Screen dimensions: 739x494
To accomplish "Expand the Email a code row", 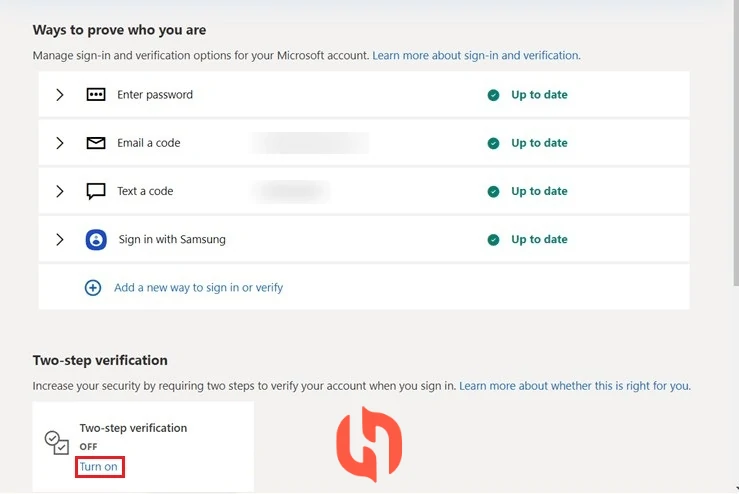I will pyautogui.click(x=59, y=143).
